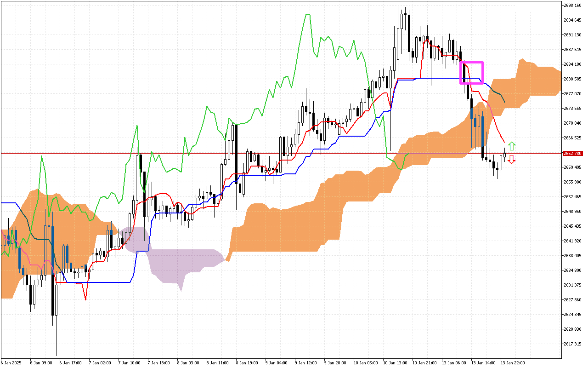Click the 2698.160 price axis label
The image size is (588, 368).
pos(573,6)
